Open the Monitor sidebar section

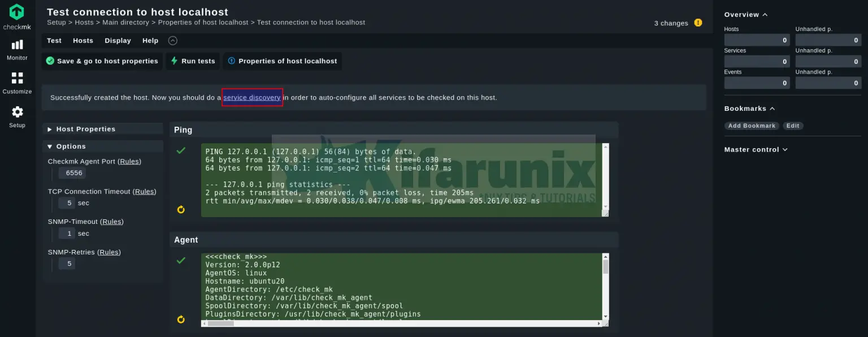[x=16, y=50]
